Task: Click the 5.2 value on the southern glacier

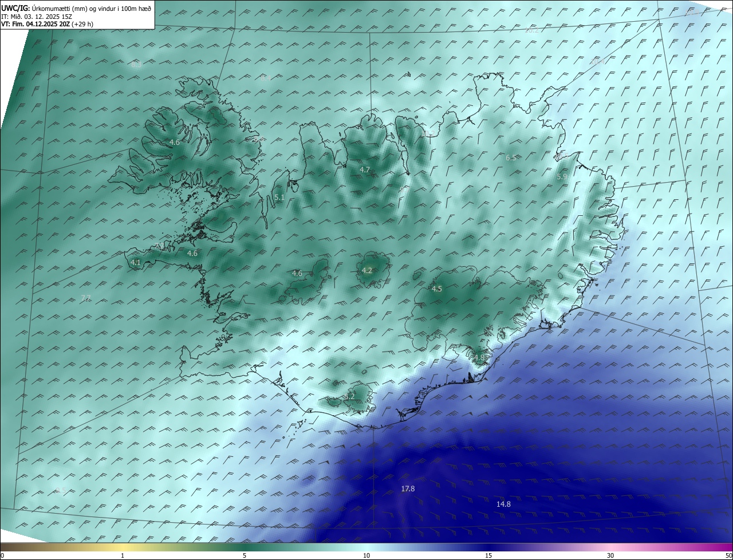Action: pyautogui.click(x=349, y=396)
